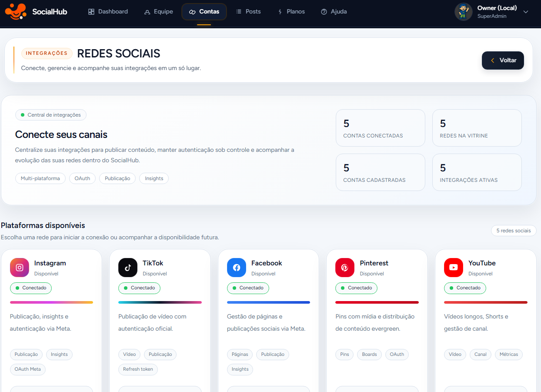Click the Facebook Conectado status badge

(248, 288)
